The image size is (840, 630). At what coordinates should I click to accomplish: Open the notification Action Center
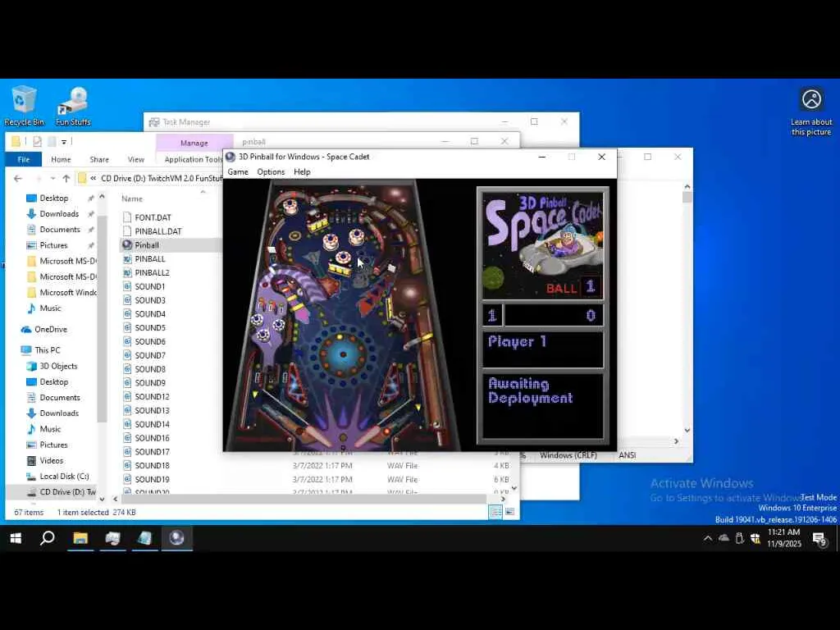819,538
